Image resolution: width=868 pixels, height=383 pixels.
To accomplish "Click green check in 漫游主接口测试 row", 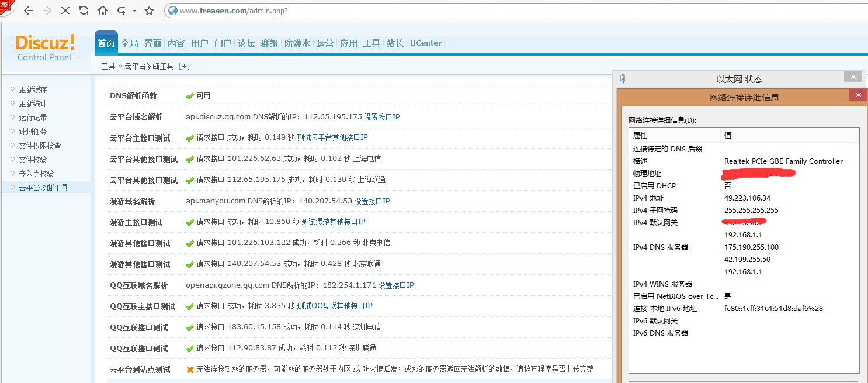I will click(190, 222).
